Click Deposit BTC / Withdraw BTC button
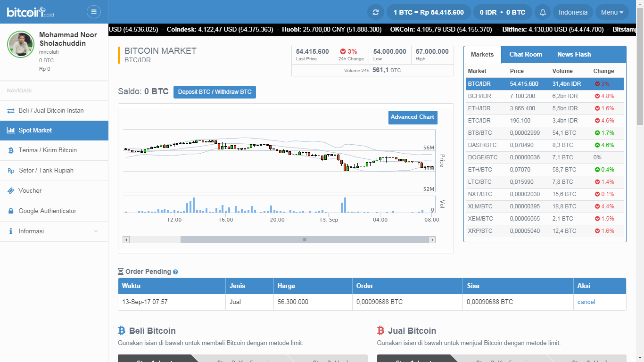 [215, 92]
